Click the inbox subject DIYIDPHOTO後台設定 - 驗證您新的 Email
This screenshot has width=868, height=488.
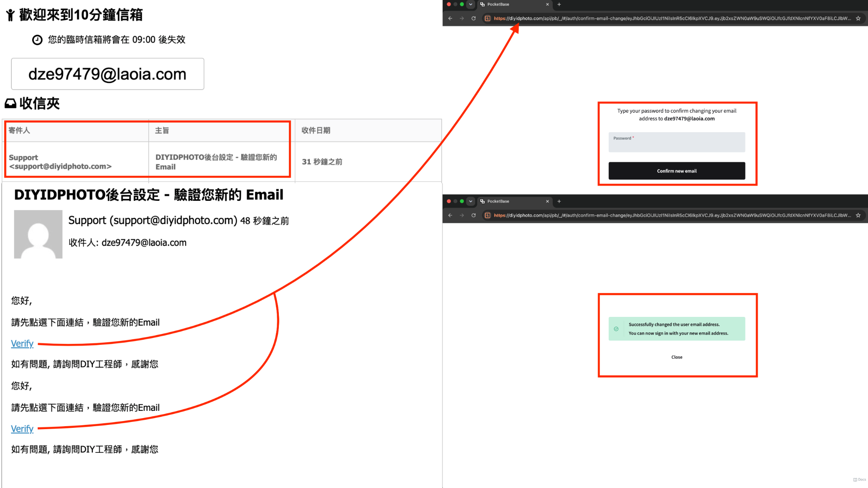pos(216,162)
